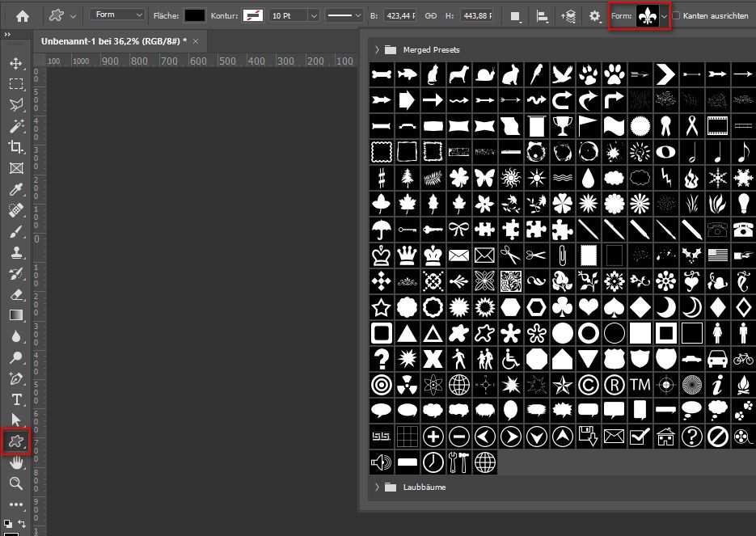Open path alignment options

coord(543,16)
